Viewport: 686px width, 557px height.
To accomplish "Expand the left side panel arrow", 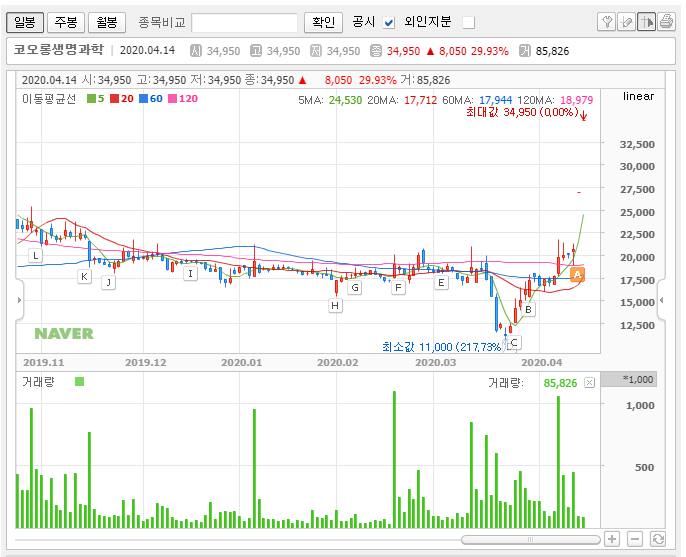I will pyautogui.click(x=19, y=300).
